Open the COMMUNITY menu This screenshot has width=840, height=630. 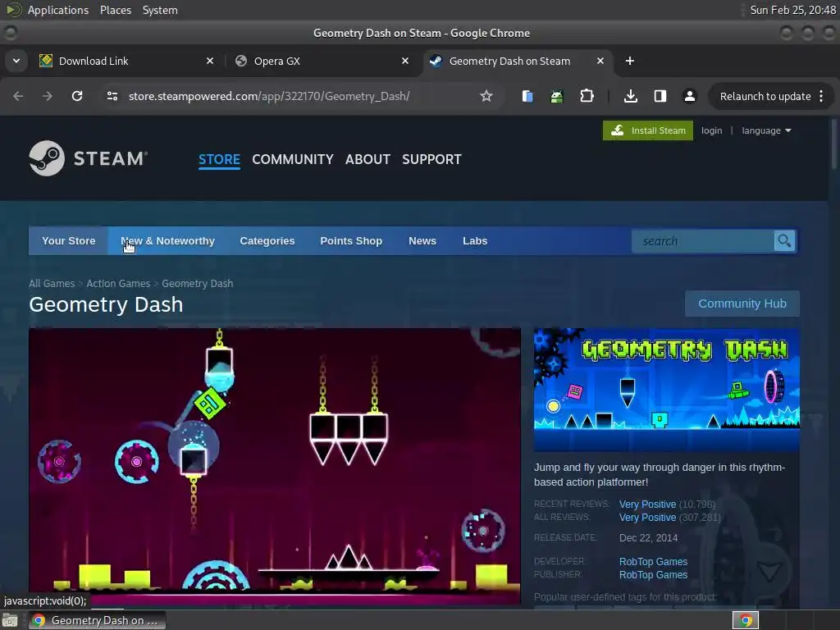coord(293,159)
